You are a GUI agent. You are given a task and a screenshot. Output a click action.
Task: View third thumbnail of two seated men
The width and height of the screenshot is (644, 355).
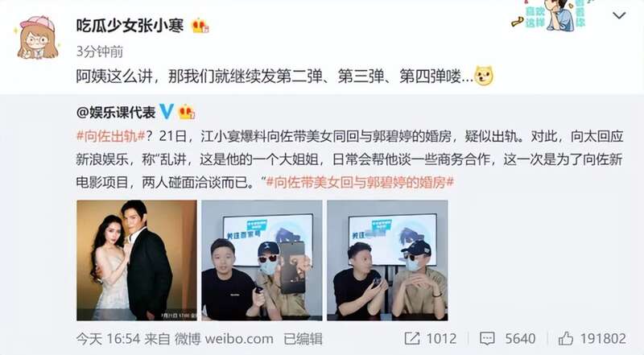[387, 261]
